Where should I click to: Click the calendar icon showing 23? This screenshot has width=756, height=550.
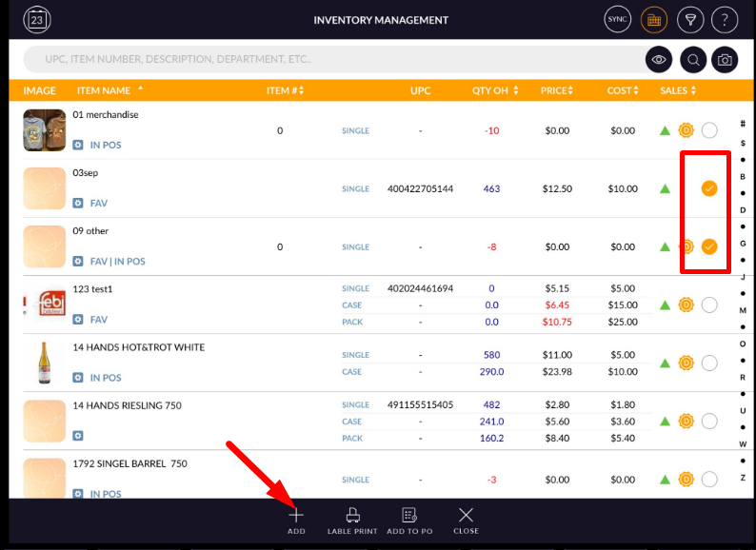point(37,19)
